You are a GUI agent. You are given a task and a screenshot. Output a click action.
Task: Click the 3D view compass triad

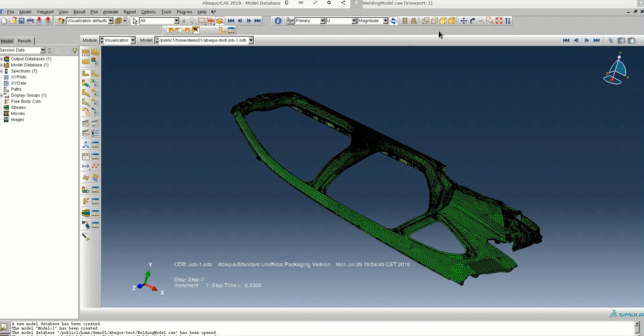click(x=616, y=69)
